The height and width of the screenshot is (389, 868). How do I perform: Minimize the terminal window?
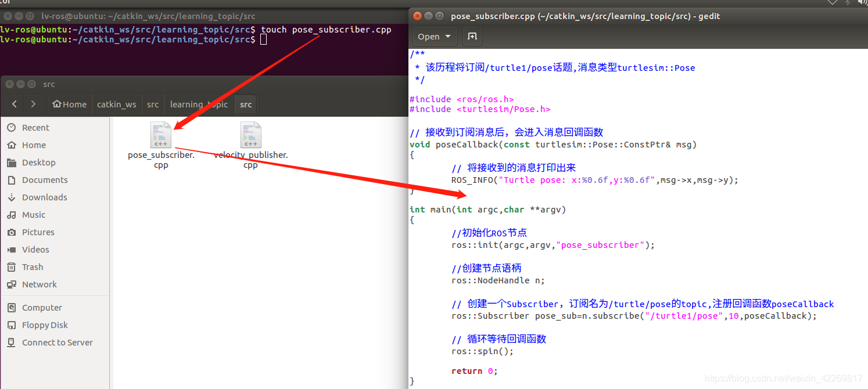click(19, 16)
